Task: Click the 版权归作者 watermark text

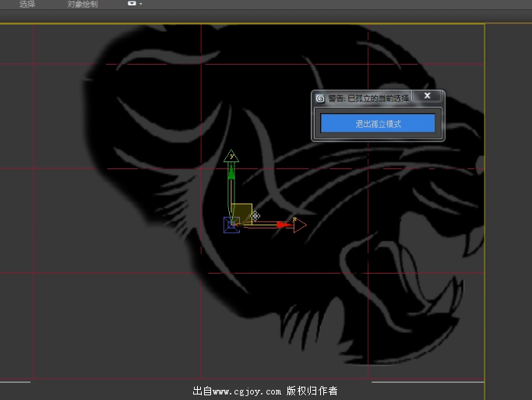Action: pos(312,391)
